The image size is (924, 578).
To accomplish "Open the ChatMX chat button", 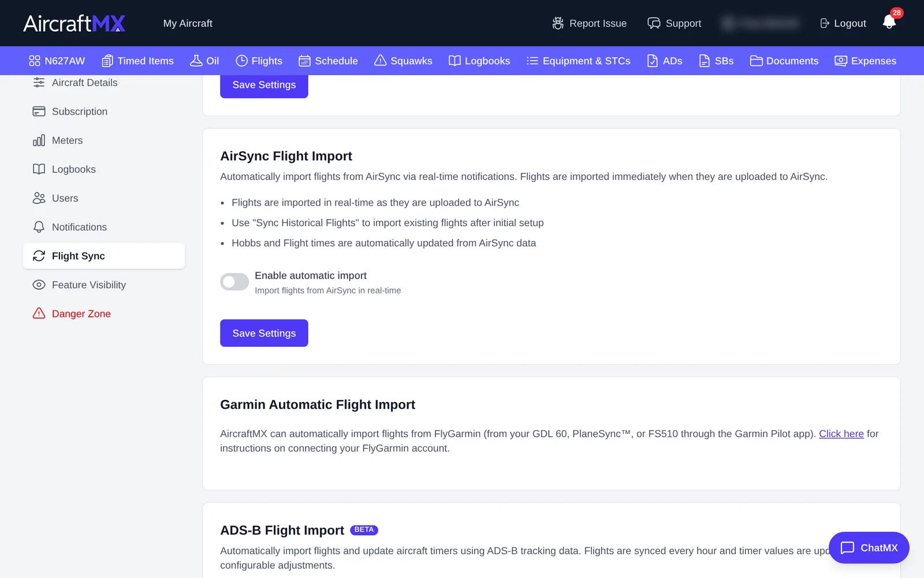I will (x=869, y=547).
